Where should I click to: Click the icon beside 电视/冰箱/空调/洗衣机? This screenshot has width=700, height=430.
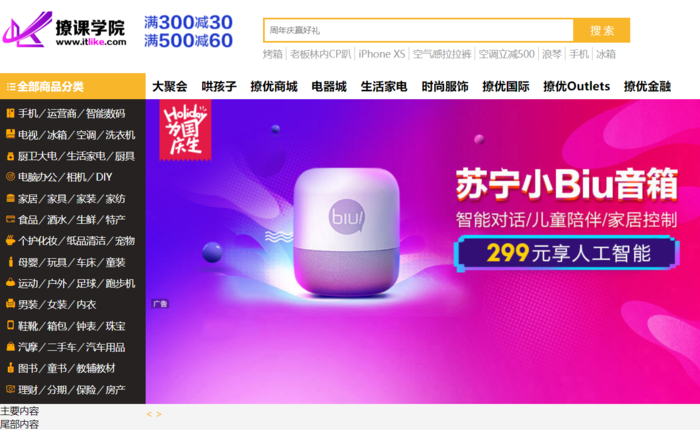pos(10,134)
